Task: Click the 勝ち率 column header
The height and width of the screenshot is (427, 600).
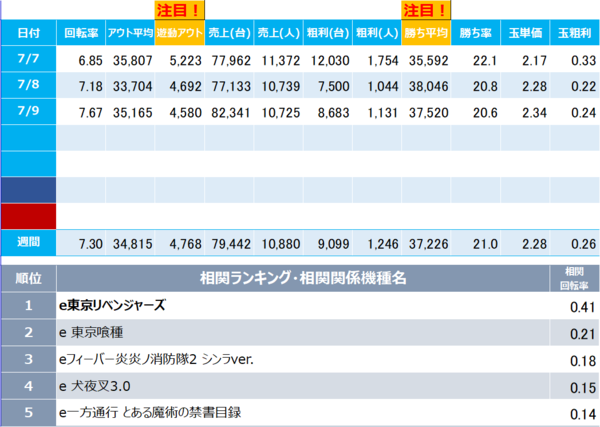Action: pyautogui.click(x=476, y=33)
